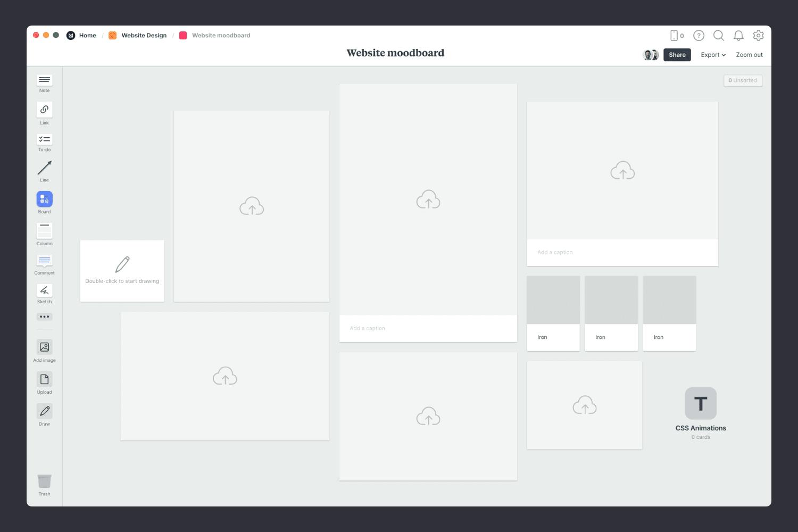This screenshot has height=532, width=798.
Task: Select the Board tool
Action: click(x=44, y=199)
